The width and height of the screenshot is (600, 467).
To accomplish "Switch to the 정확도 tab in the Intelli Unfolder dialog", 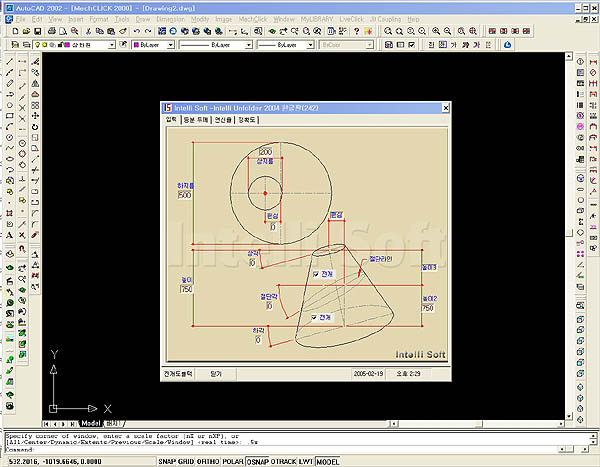I will click(247, 120).
